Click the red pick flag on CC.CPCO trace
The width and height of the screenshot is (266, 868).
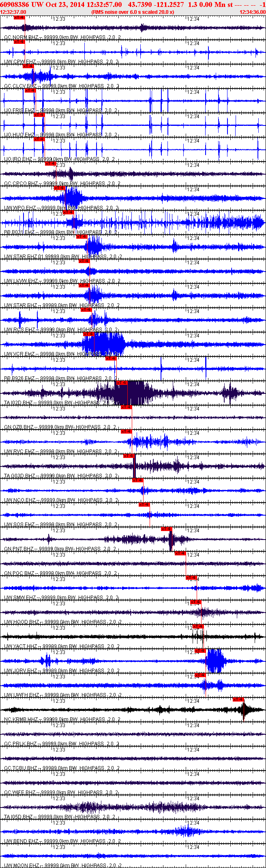click(50, 164)
